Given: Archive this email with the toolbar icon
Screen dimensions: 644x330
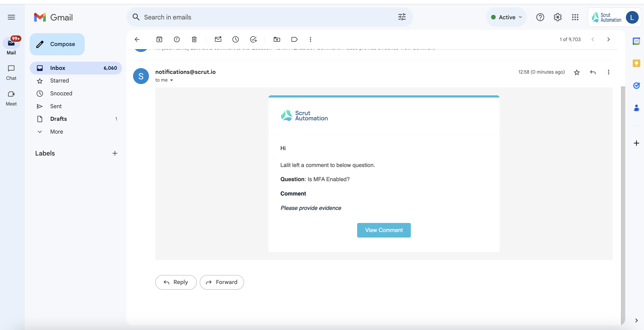Looking at the screenshot, I should pos(159,39).
